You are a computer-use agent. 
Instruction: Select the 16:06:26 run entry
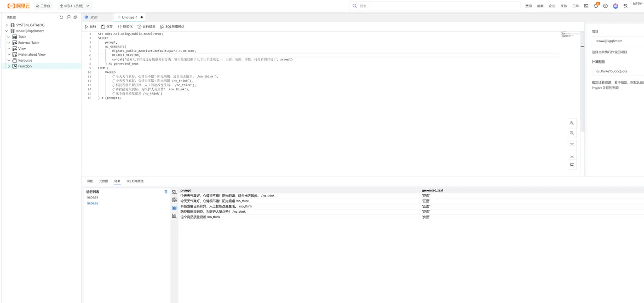pyautogui.click(x=92, y=203)
